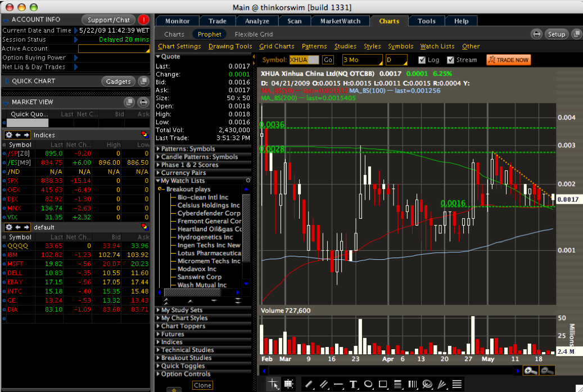Select Celsius Holdings Inc in watch list
This screenshot has height=392, width=583.
(209, 205)
